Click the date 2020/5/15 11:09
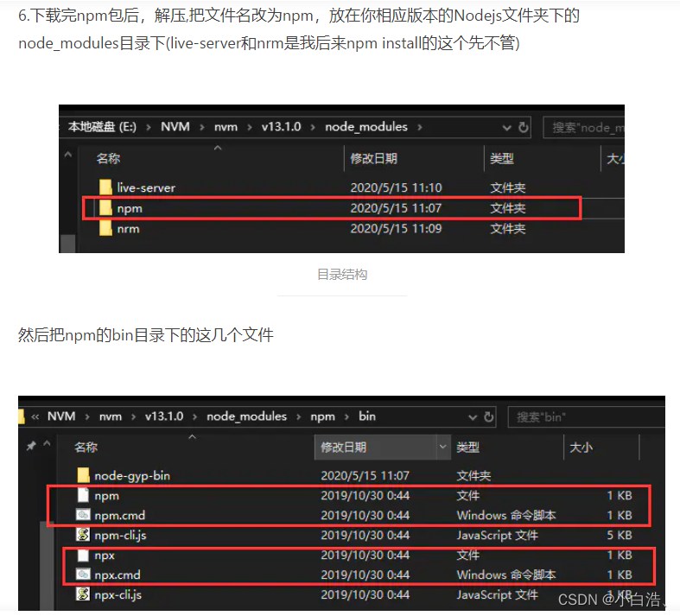 point(396,228)
